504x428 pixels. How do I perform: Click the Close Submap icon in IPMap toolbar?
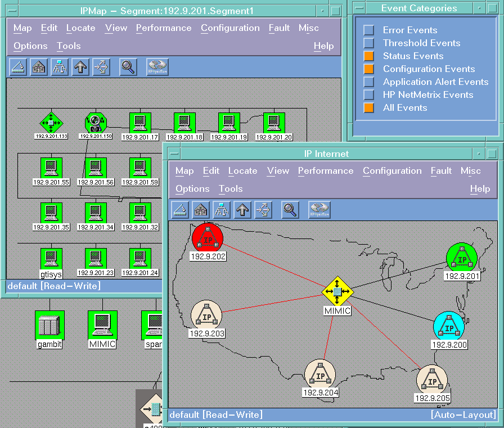click(x=17, y=67)
